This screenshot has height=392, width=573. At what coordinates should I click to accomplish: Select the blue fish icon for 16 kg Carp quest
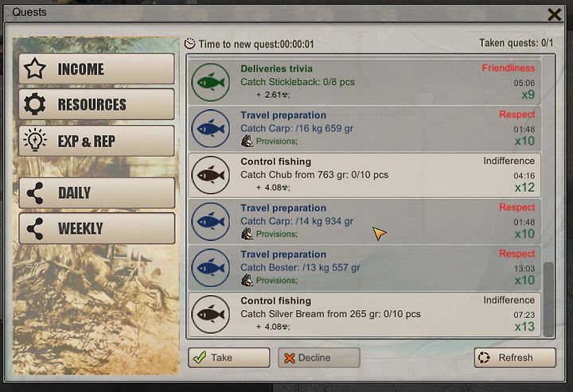(x=210, y=129)
